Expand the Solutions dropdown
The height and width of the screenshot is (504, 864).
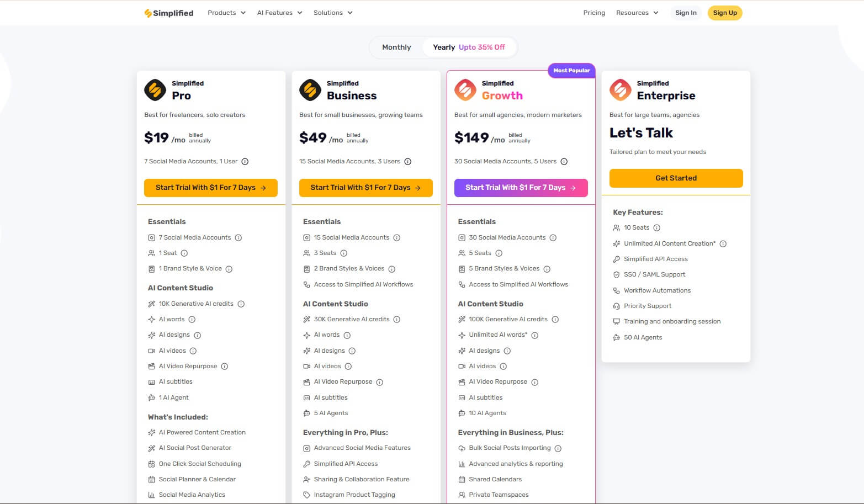coord(333,13)
